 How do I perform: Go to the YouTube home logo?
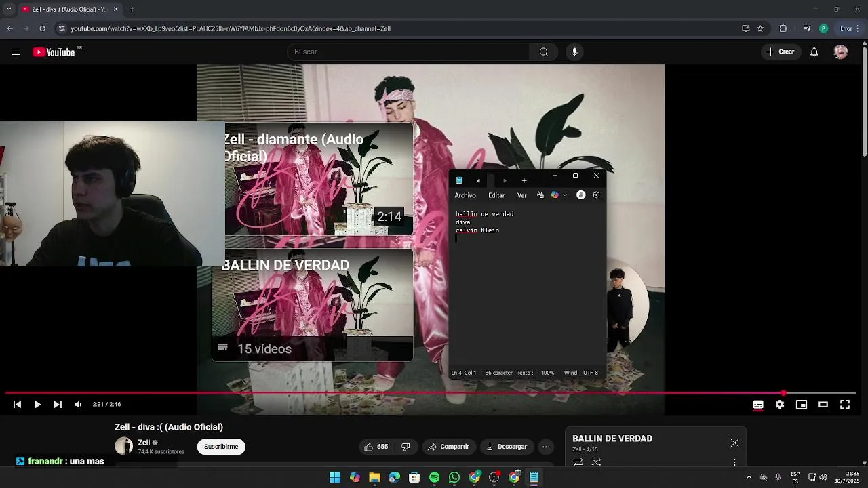tap(54, 52)
